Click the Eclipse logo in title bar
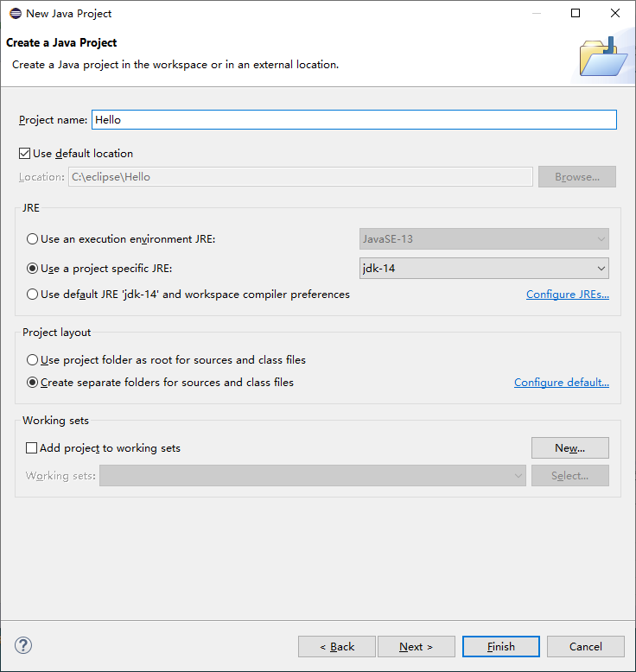This screenshot has width=636, height=672. pos(16,13)
